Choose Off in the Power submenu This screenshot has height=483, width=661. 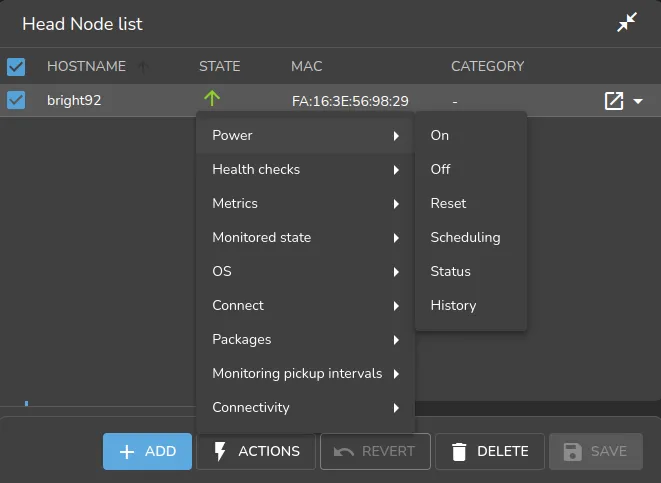[x=471, y=170]
